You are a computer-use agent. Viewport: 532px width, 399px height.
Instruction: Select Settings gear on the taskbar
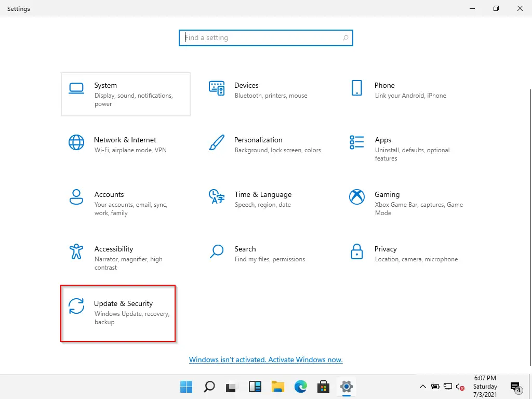tap(347, 387)
